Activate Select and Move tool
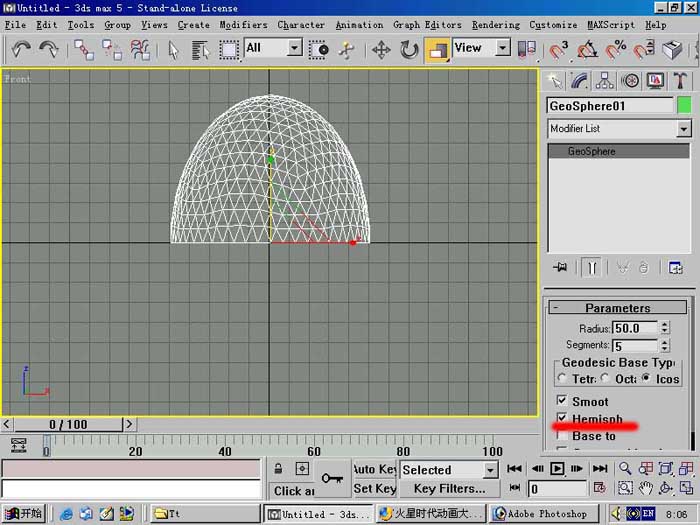Viewport: 700px width, 525px height. coord(381,50)
